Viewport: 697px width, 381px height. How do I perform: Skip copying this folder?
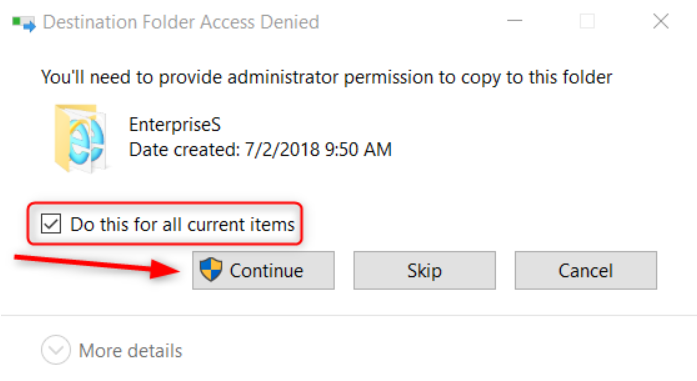tap(425, 270)
